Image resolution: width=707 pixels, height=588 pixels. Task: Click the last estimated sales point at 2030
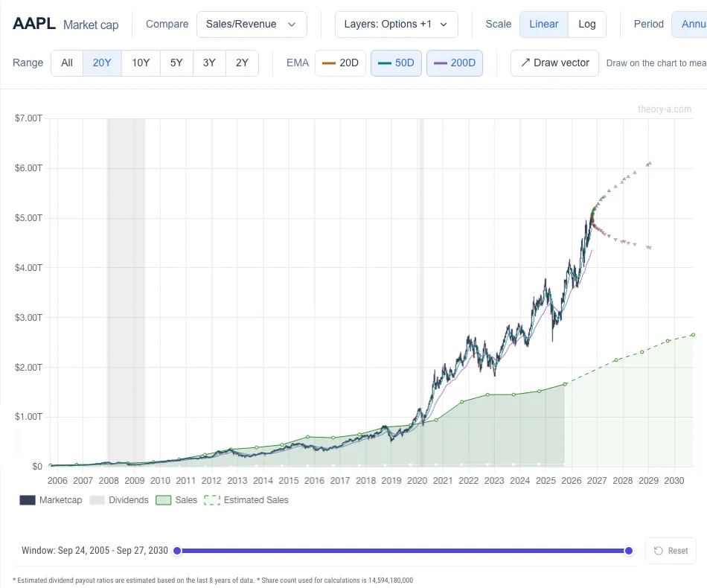click(694, 335)
